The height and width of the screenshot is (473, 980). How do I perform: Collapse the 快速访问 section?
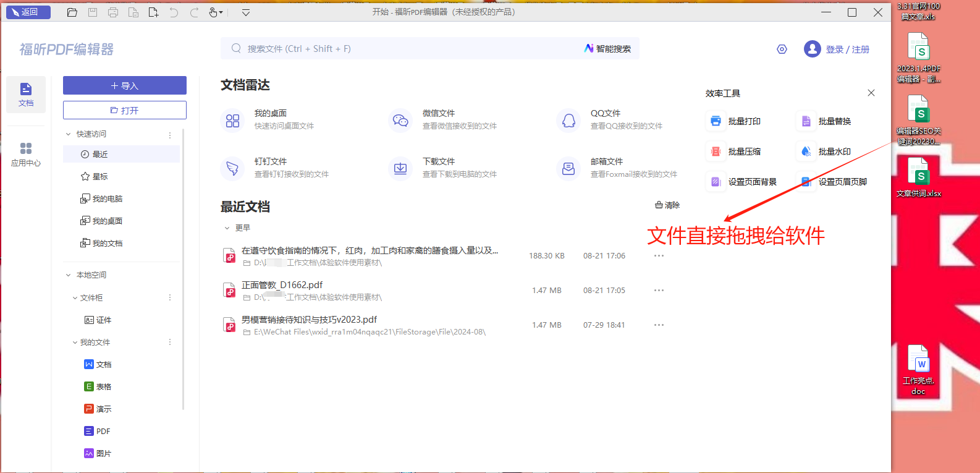69,134
